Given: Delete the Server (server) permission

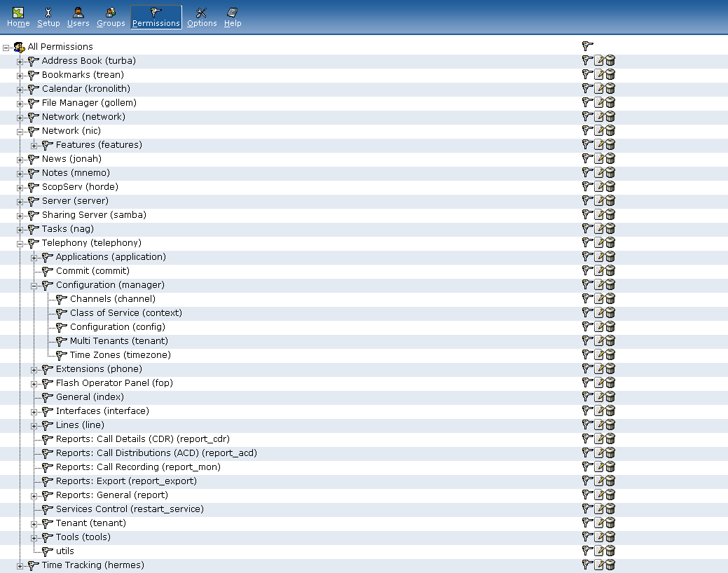Looking at the screenshot, I should pos(610,200).
